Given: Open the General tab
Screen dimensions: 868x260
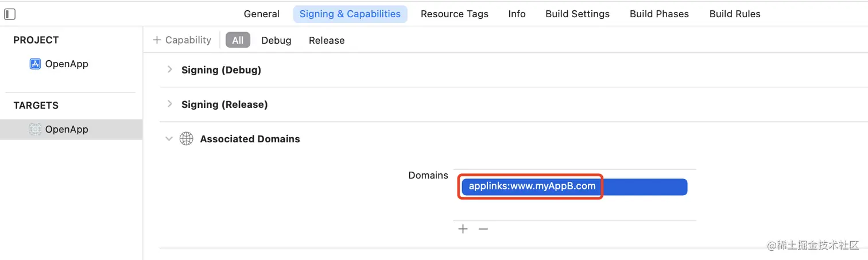Looking at the screenshot, I should tap(262, 14).
